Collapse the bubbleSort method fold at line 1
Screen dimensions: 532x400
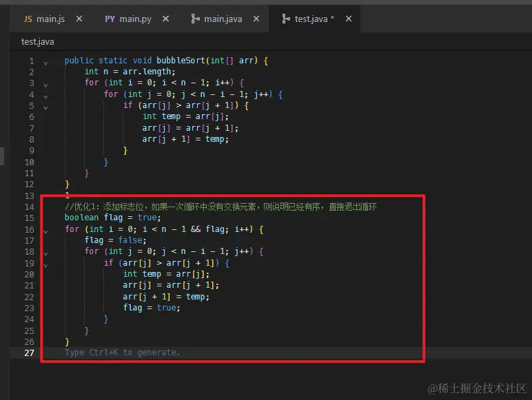[x=45, y=63]
